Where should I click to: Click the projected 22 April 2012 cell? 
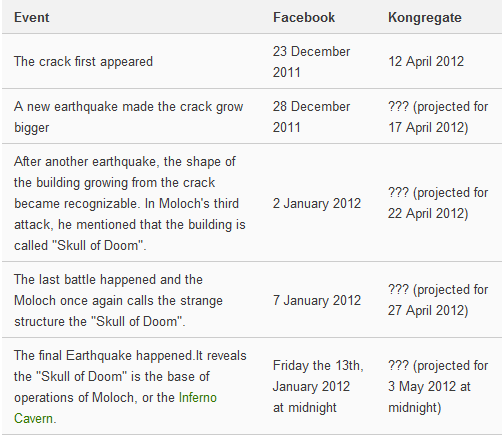point(438,203)
